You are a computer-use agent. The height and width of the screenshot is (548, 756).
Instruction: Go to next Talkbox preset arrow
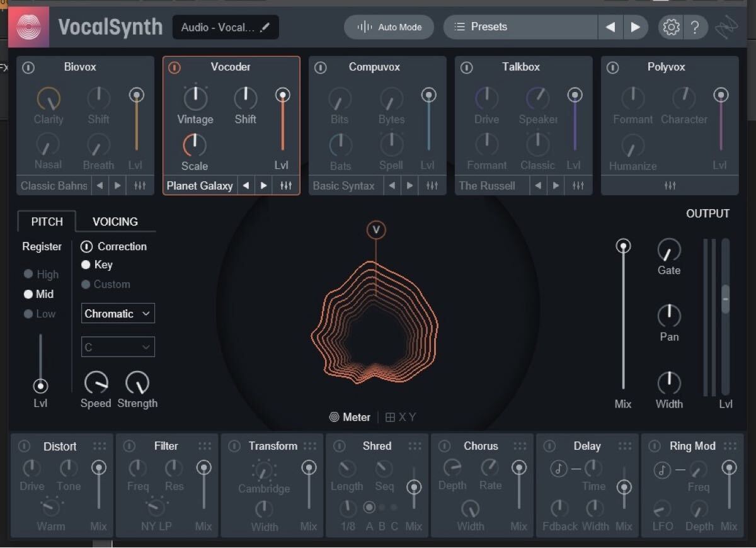point(556,186)
